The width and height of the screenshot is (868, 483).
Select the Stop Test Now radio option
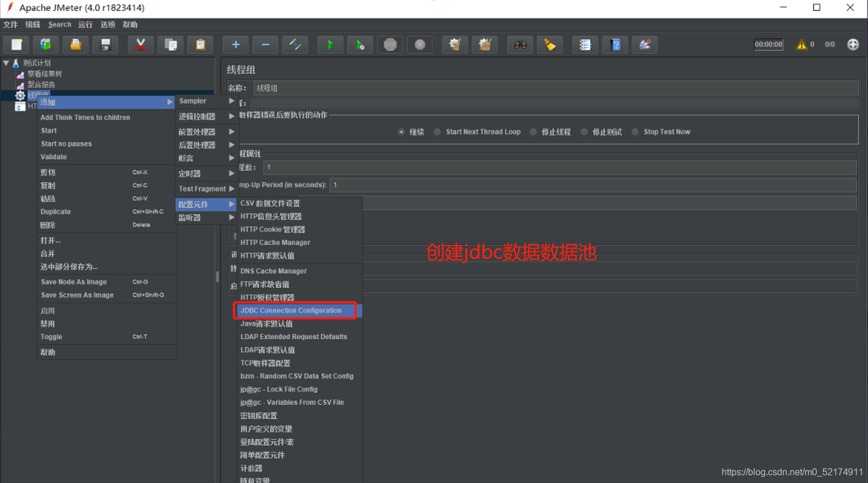pos(635,132)
